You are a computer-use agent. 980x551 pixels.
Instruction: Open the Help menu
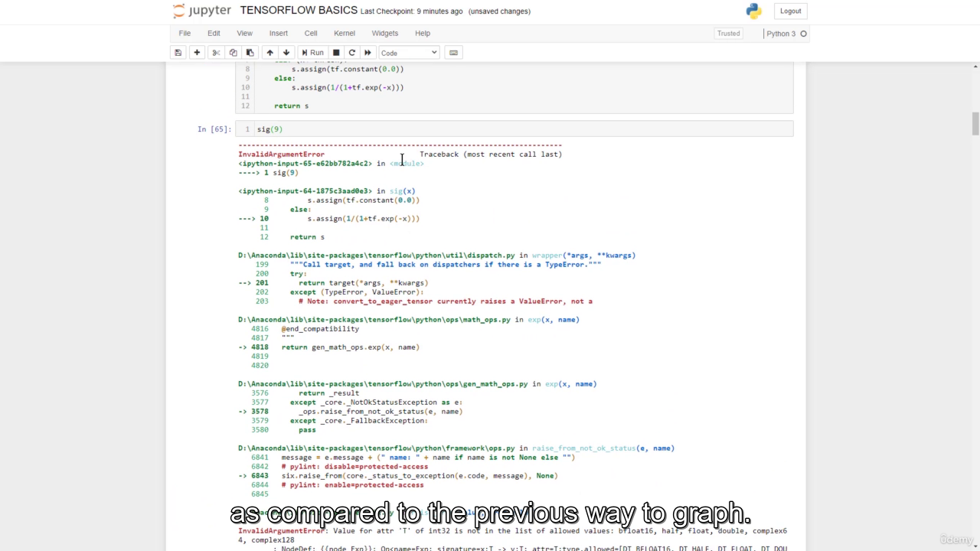(423, 33)
